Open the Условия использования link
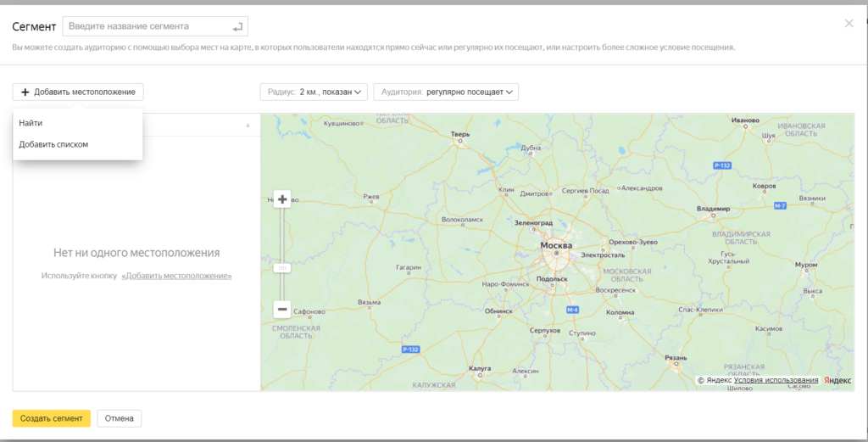The height and width of the screenshot is (442, 868). pyautogui.click(x=776, y=381)
